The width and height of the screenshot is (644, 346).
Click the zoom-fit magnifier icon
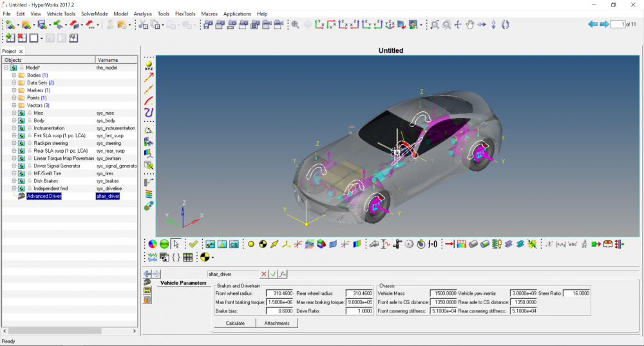295,24
